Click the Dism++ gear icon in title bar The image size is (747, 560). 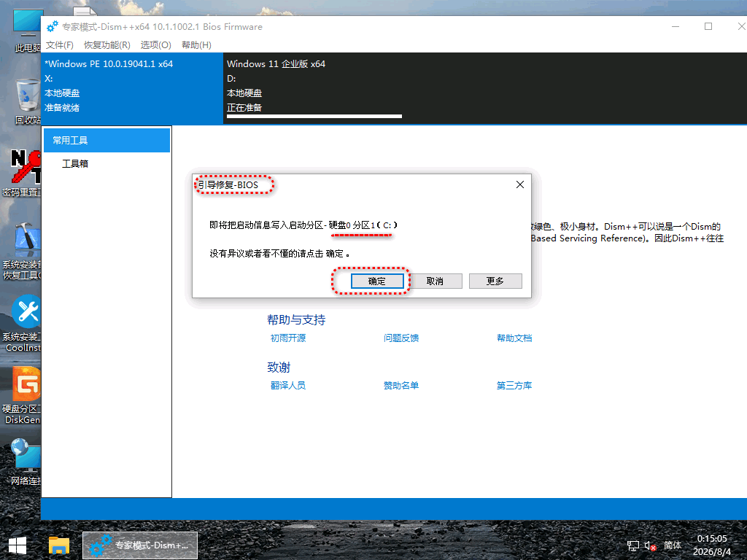tap(53, 27)
